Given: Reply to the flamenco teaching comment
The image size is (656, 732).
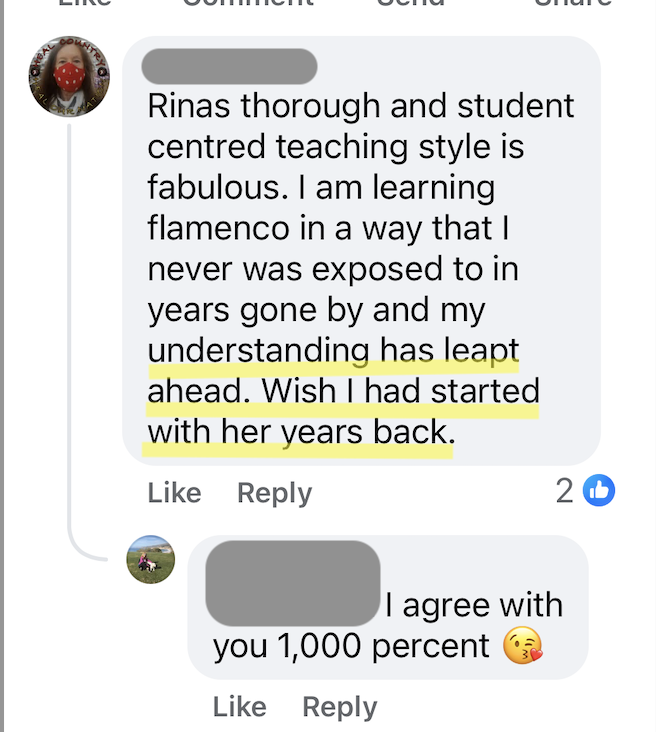Looking at the screenshot, I should [x=274, y=493].
